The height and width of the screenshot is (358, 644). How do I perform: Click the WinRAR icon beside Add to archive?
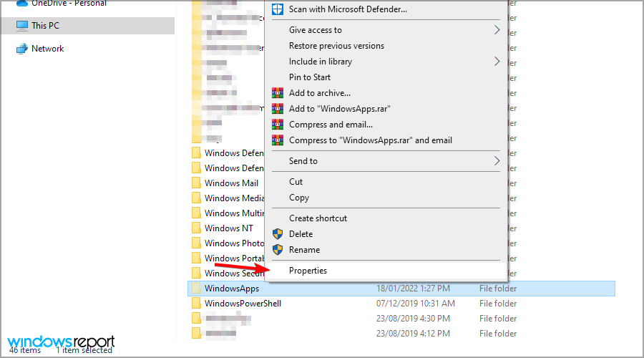point(278,93)
